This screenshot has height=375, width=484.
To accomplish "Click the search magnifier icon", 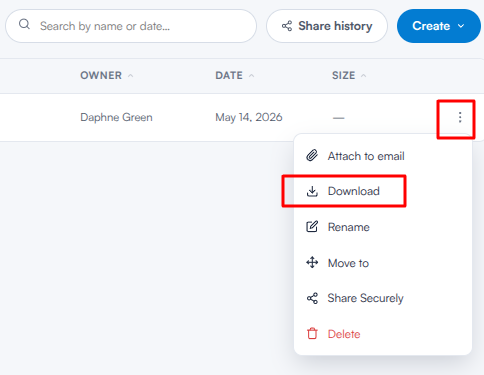I will coord(24,24).
